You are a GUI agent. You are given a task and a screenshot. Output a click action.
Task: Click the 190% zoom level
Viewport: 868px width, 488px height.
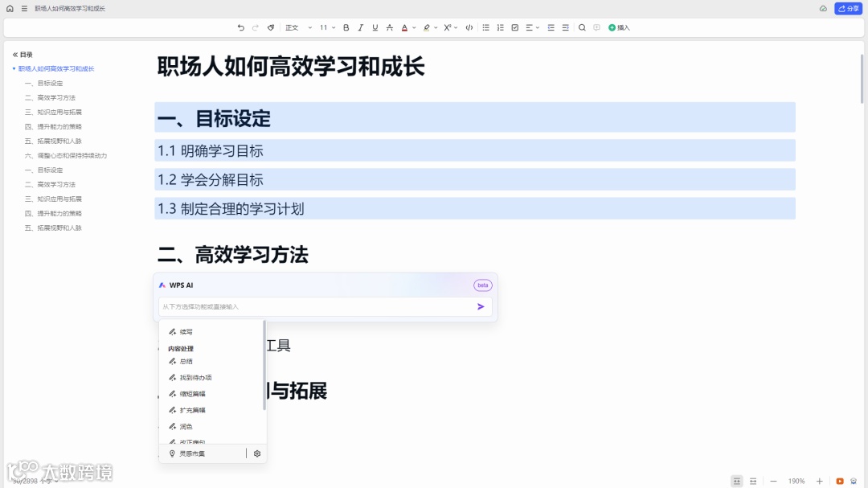click(796, 481)
